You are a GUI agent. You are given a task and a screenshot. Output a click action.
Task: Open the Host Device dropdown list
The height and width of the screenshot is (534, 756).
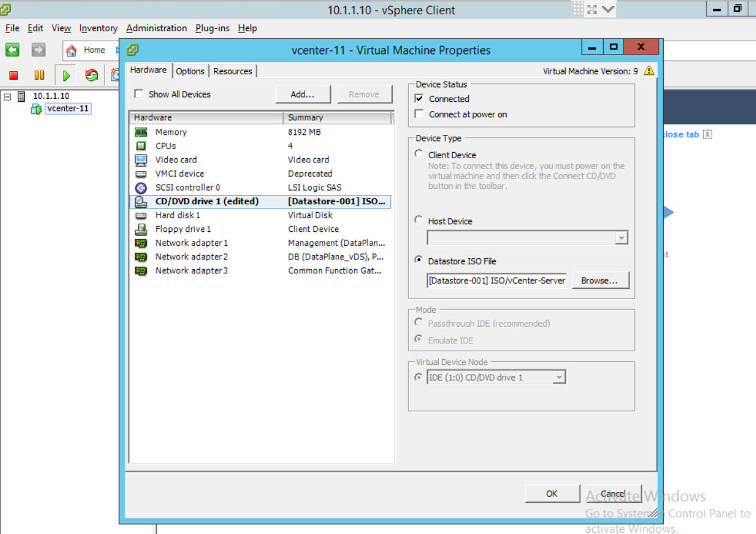coord(621,239)
